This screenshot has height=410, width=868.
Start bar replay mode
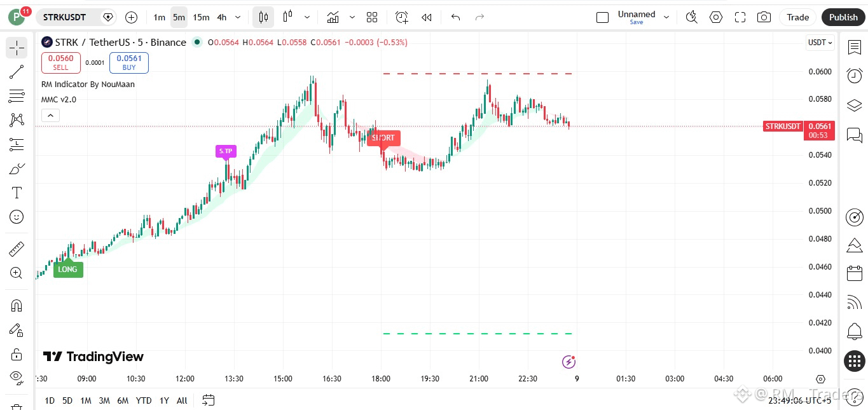(427, 17)
